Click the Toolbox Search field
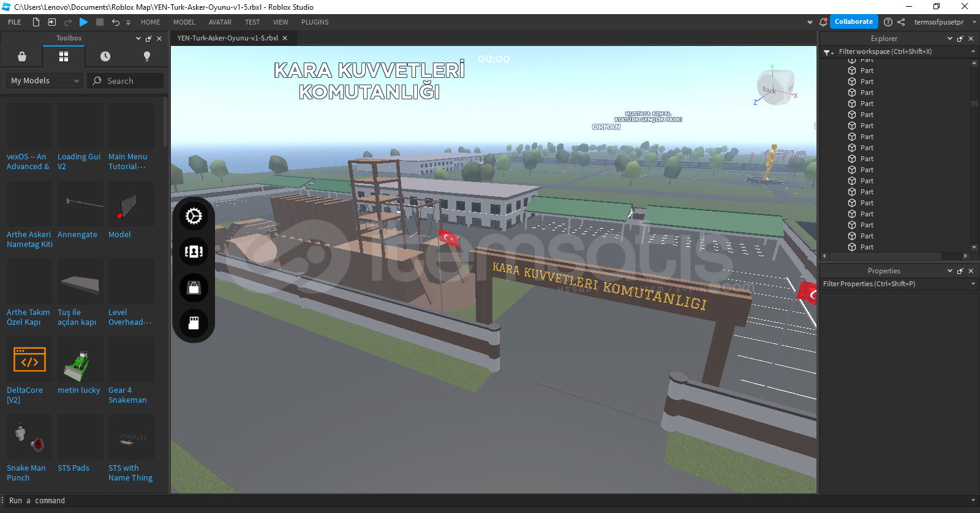This screenshot has height=513, width=980. point(126,81)
